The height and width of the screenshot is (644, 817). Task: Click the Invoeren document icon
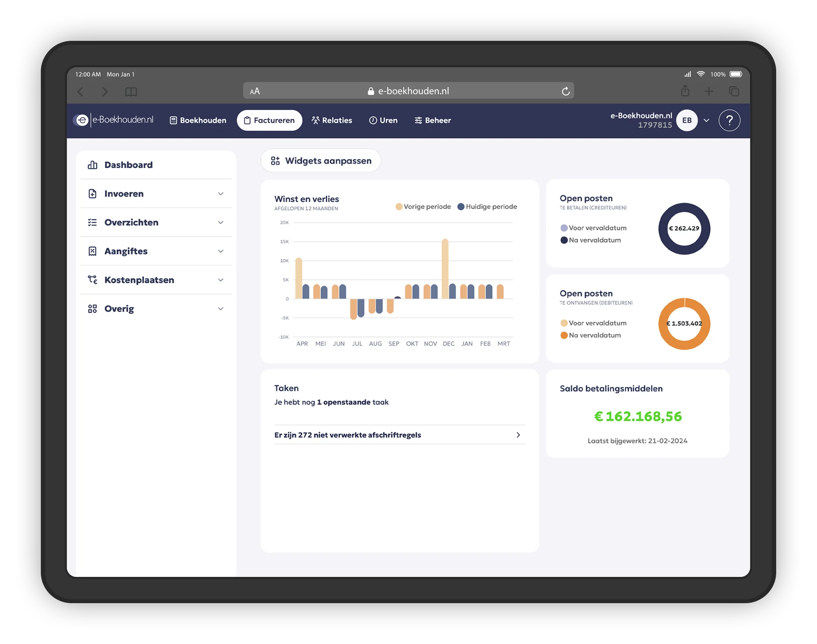tap(93, 194)
